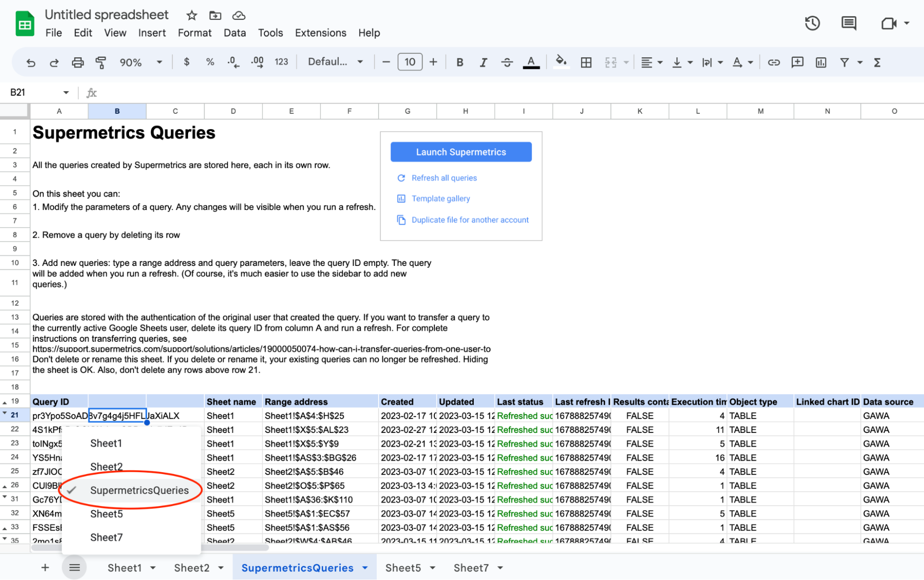Select the paint format roller icon

coord(100,62)
